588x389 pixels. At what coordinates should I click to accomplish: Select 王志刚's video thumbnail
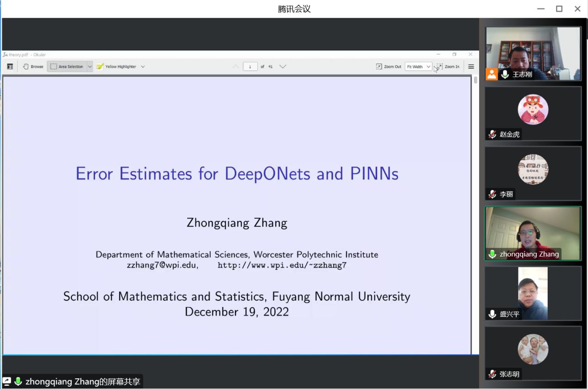(533, 53)
